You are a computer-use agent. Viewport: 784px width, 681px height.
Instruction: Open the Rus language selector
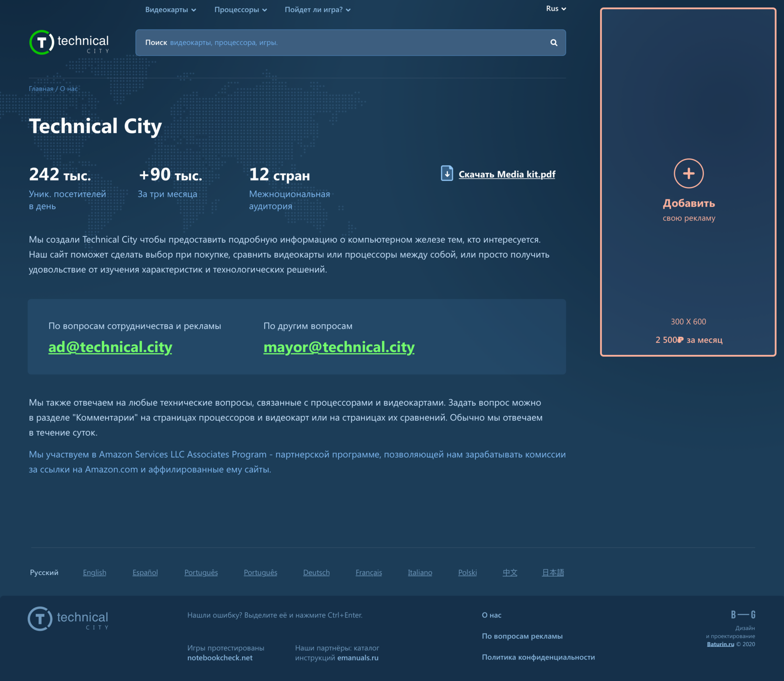(556, 8)
